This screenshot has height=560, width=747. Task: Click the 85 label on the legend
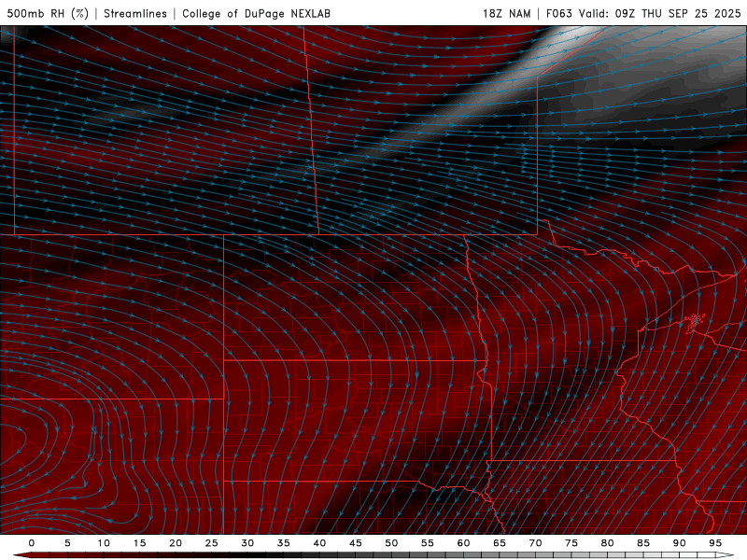(x=642, y=543)
